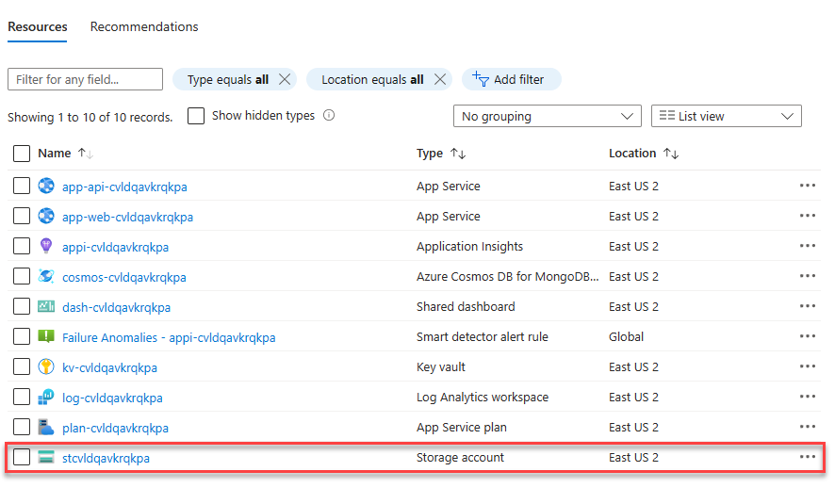Click the Storage account icon for stcvldqavkrqkpa
This screenshot has width=835, height=504.
click(46, 457)
